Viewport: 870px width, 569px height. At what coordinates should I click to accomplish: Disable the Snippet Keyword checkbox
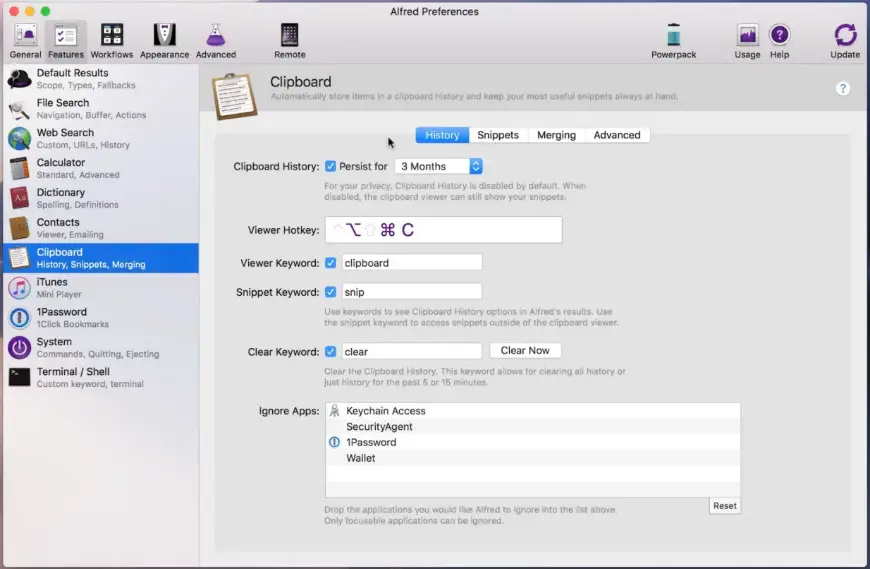coord(331,292)
